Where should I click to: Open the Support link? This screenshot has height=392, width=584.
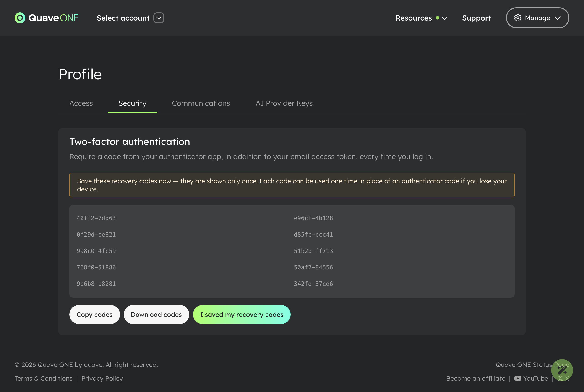click(x=476, y=18)
